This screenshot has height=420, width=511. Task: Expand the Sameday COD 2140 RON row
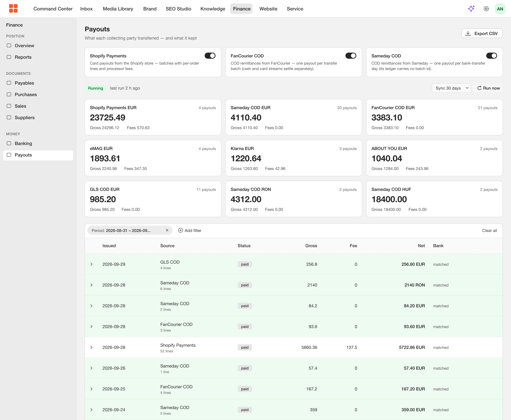click(91, 285)
